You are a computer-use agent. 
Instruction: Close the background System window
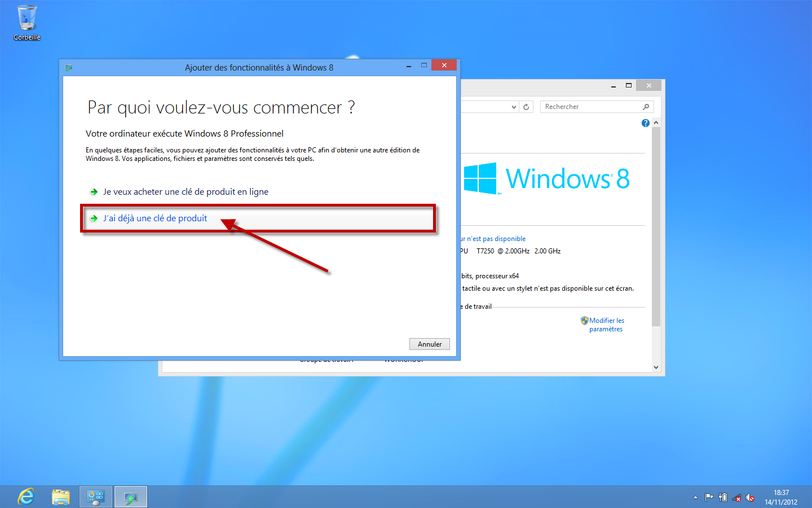649,85
